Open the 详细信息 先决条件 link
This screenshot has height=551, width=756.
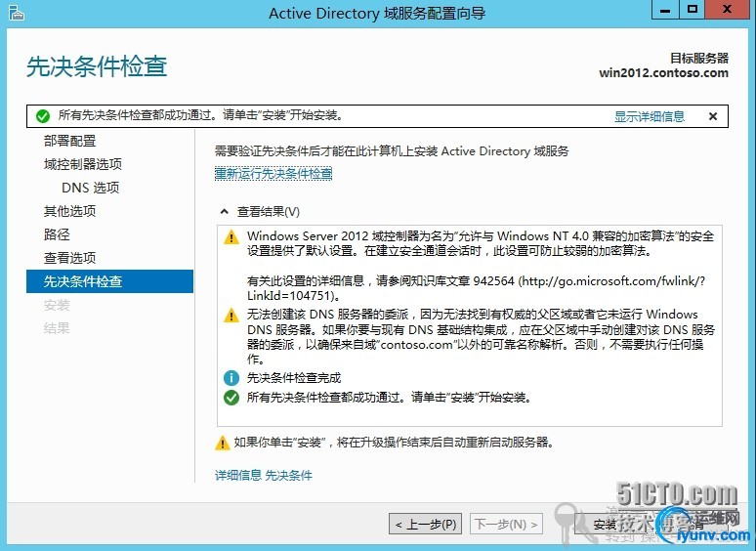tap(264, 476)
